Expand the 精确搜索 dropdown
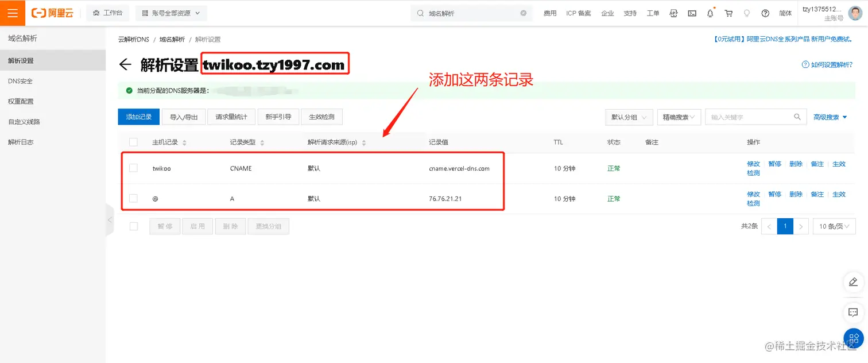 point(679,117)
